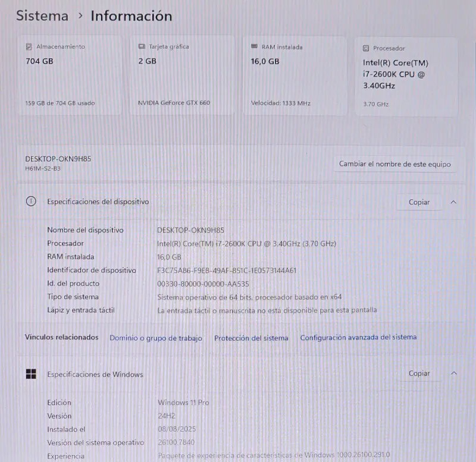
Task: Copy the Windows specifications with Copiar
Action: (x=419, y=373)
